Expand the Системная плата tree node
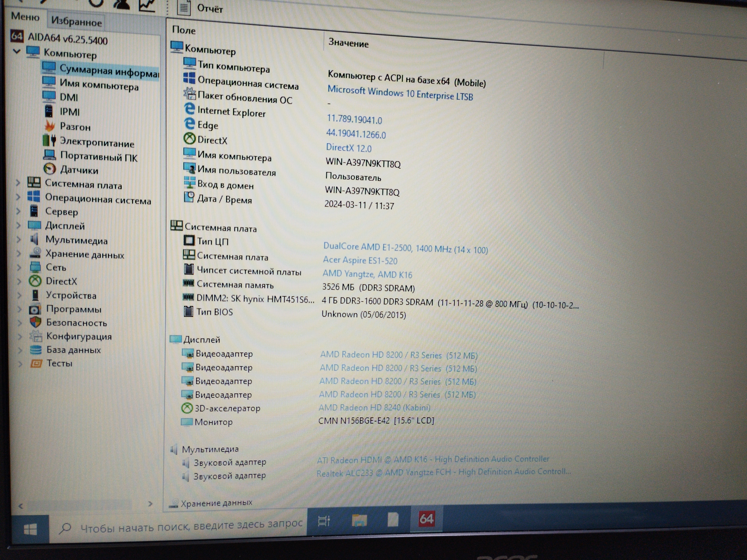This screenshot has width=747, height=560. pyautogui.click(x=18, y=182)
